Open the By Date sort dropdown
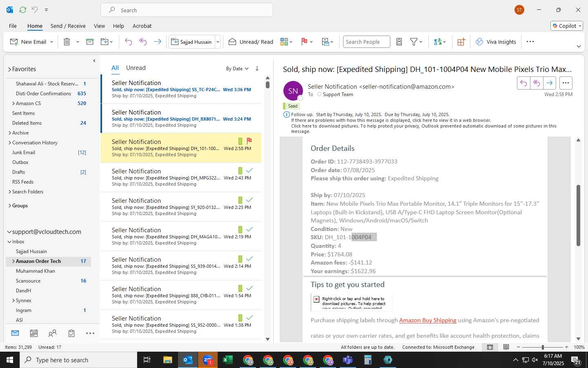This screenshot has width=588, height=368. point(237,69)
